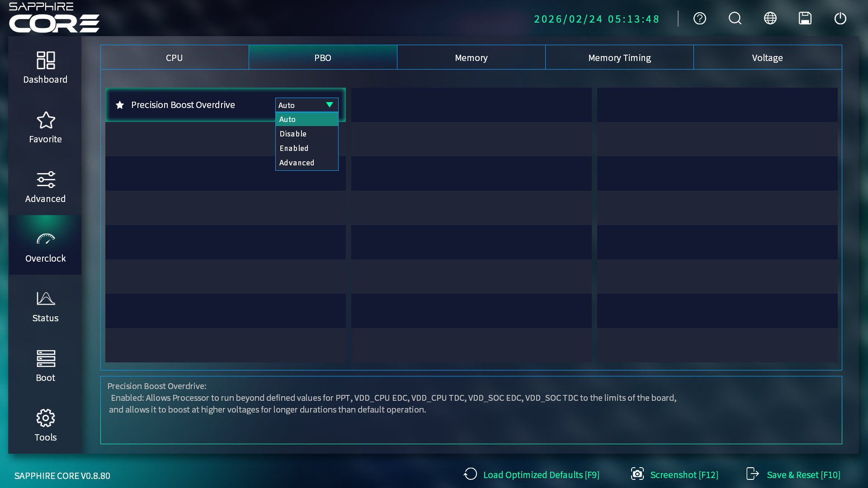Viewport: 868px width, 488px height.
Task: Pick Advanced option in the PBO dropdown
Action: pos(297,163)
